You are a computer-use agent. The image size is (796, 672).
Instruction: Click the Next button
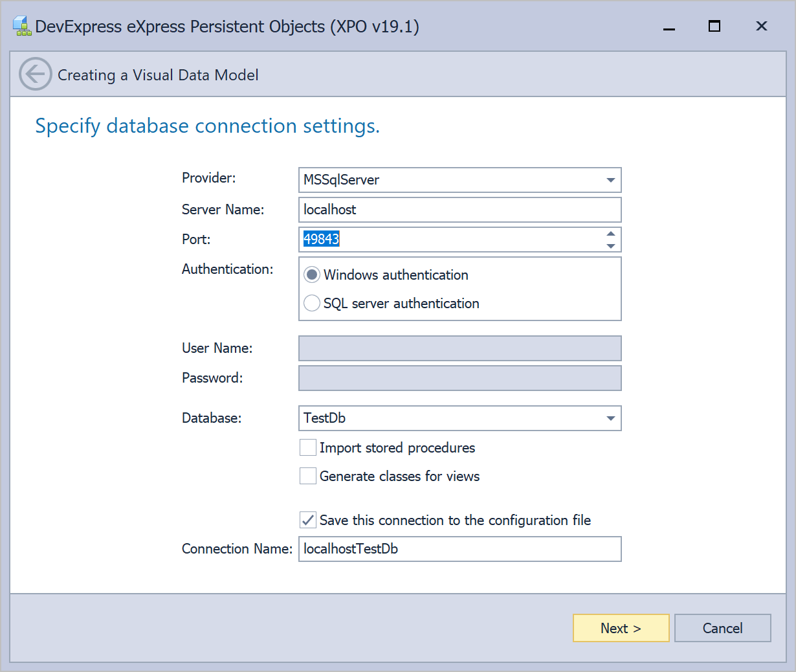(x=621, y=628)
